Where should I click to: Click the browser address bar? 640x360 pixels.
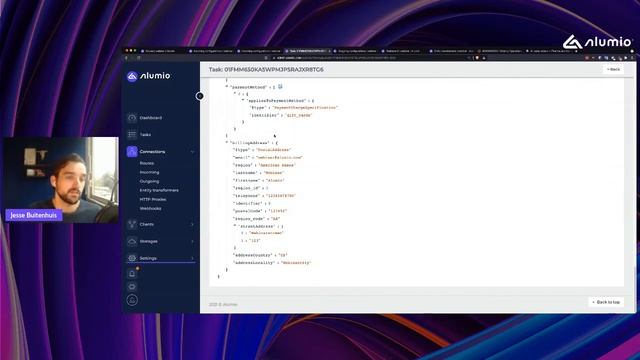[x=369, y=58]
